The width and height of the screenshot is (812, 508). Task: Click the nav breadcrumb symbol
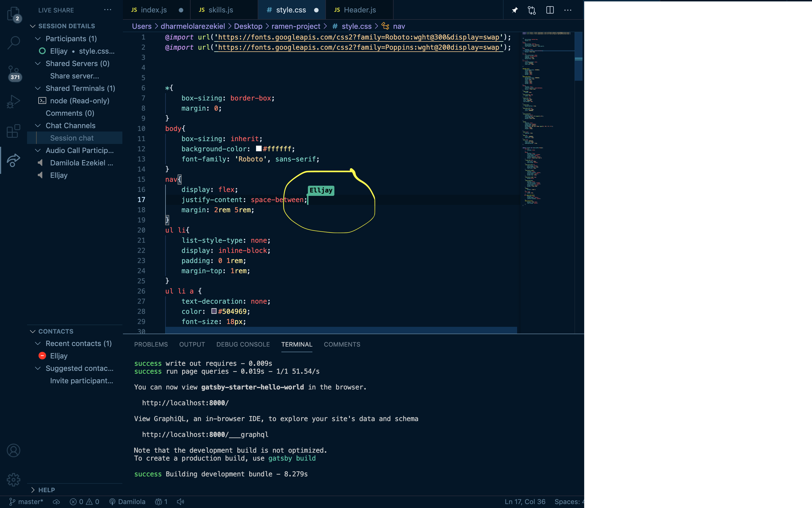[399, 26]
